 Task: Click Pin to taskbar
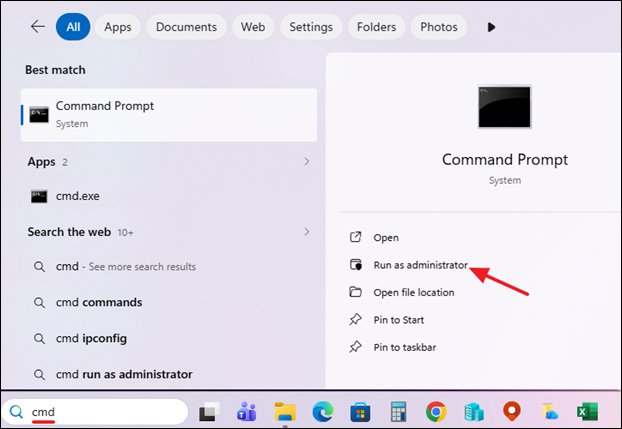[x=405, y=347]
